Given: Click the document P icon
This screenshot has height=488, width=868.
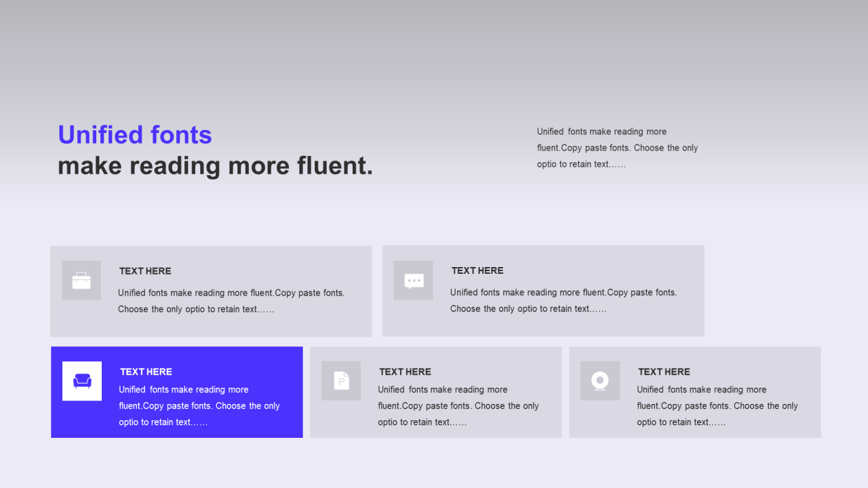Looking at the screenshot, I should click(341, 381).
